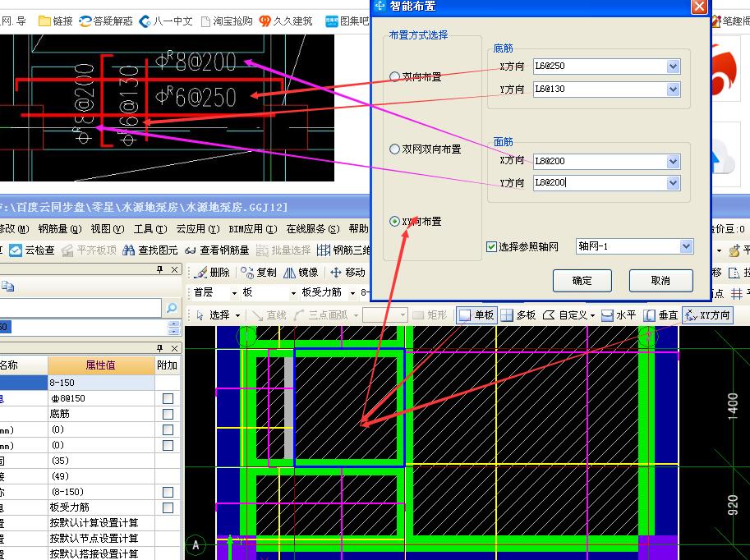Toggle 附加 checkbox in 板受力筋 row

coord(168,508)
